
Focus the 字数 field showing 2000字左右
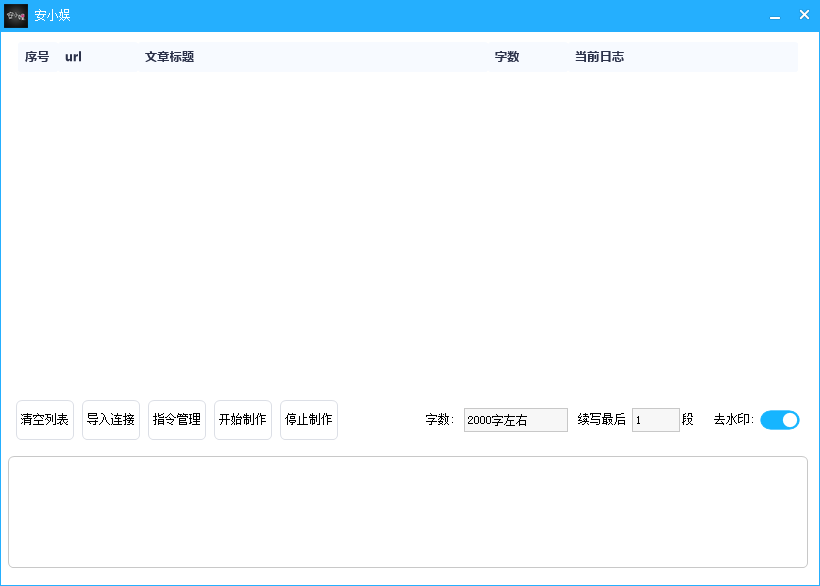pyautogui.click(x=515, y=420)
